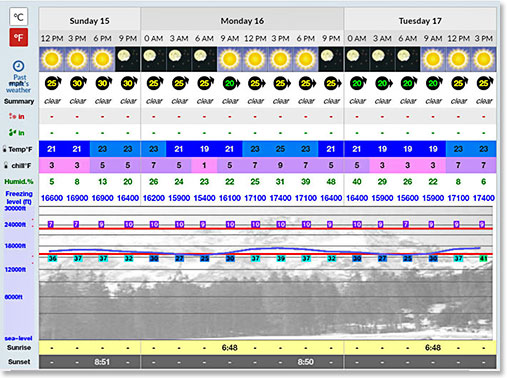Image resolution: width=507 pixels, height=378 pixels.
Task: Click the sun icon for Sunday 12 PM
Action: [x=52, y=59]
